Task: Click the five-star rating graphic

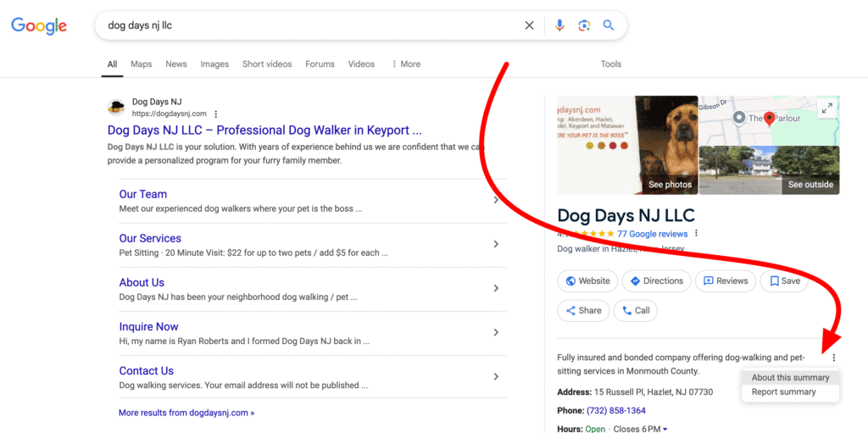Action: pyautogui.click(x=592, y=234)
